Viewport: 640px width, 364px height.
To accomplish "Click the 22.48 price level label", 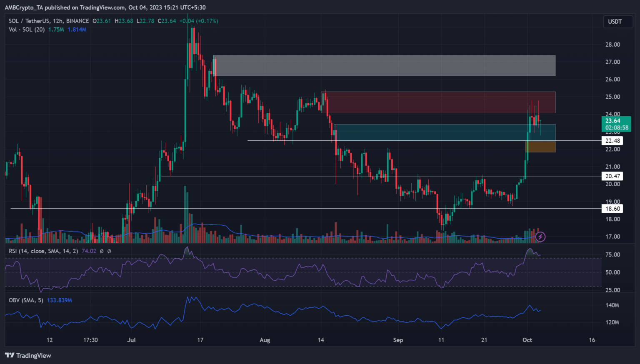I will pyautogui.click(x=612, y=141).
